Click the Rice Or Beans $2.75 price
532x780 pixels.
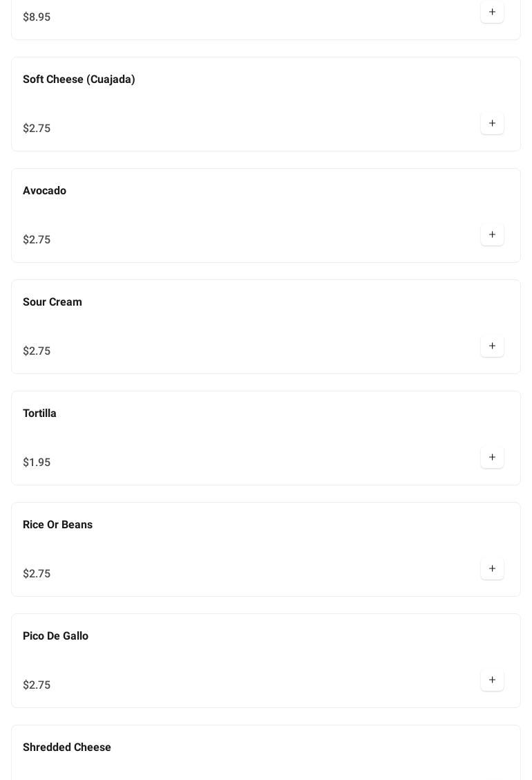pos(37,574)
